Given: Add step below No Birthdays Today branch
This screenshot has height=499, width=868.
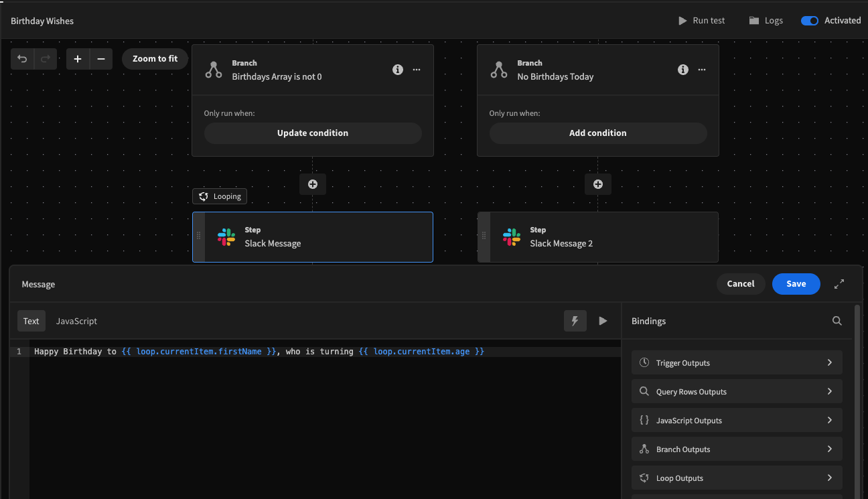Looking at the screenshot, I should click(598, 184).
